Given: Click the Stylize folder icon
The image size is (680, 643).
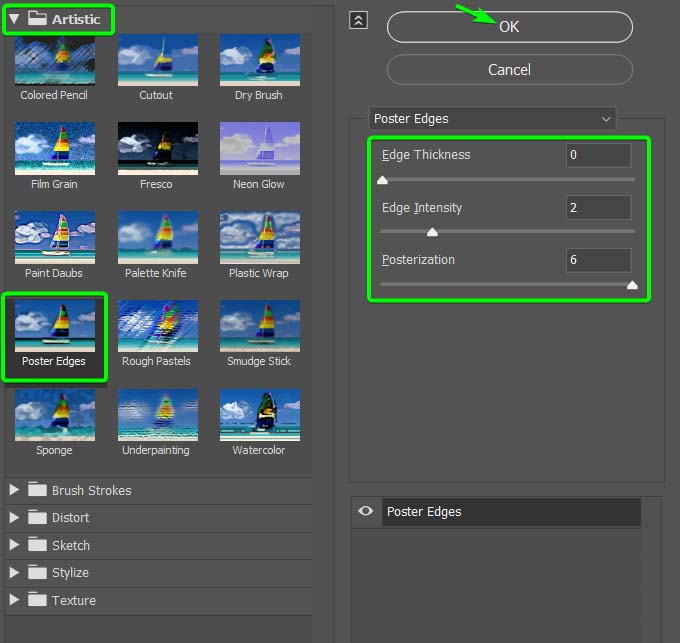Looking at the screenshot, I should (x=37, y=572).
